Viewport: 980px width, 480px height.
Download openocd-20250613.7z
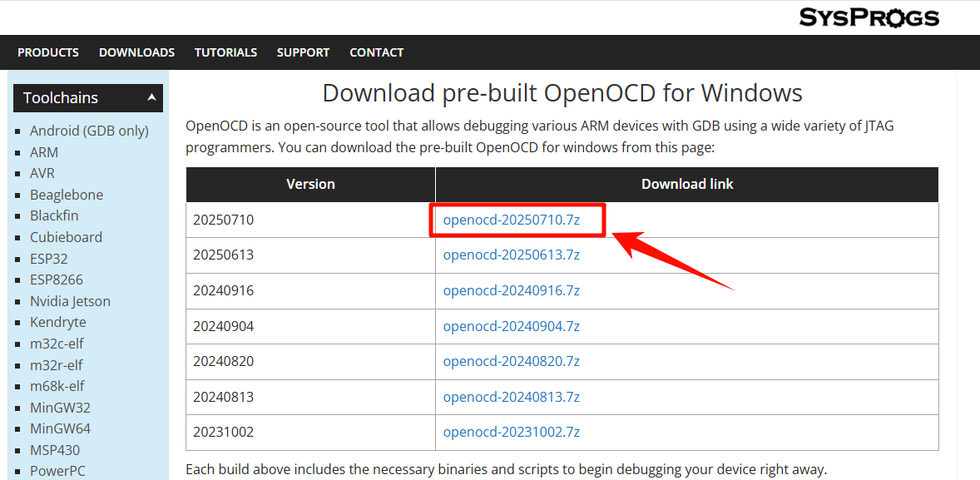pyautogui.click(x=512, y=255)
